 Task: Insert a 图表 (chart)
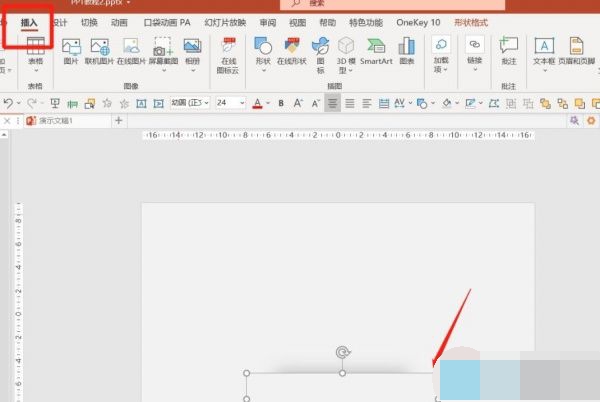pos(407,52)
